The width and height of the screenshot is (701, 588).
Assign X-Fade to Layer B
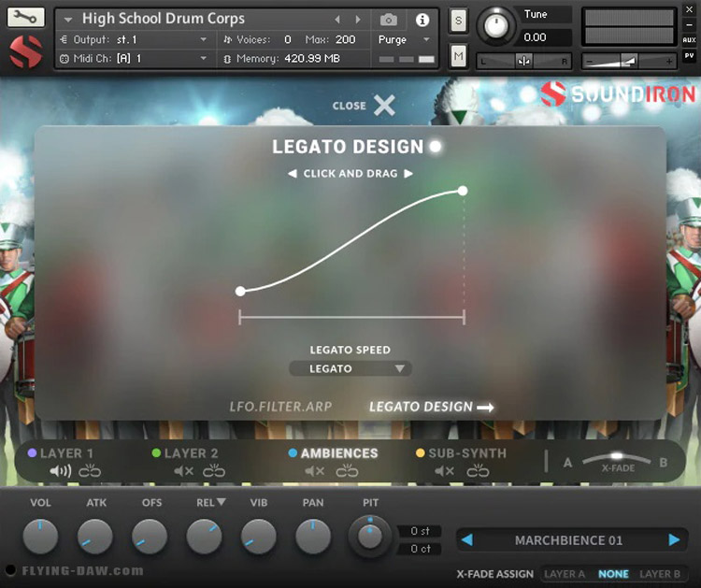660,574
